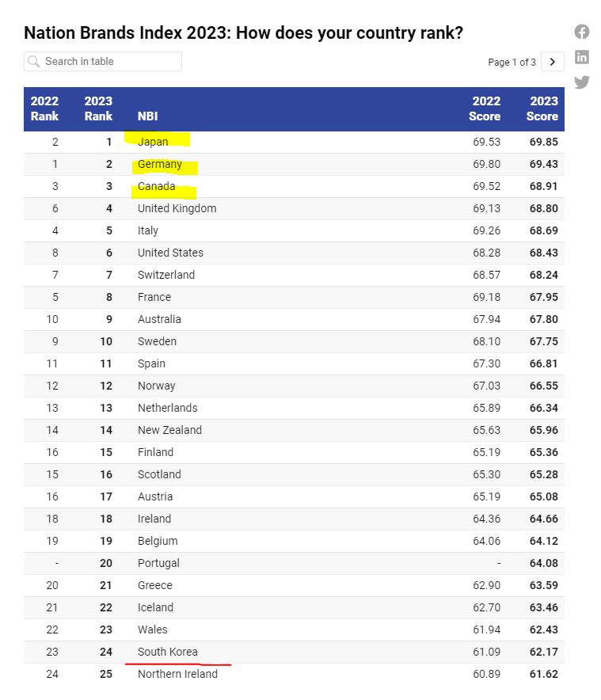Click the search magnifier icon
The image size is (601, 700).
[x=33, y=62]
